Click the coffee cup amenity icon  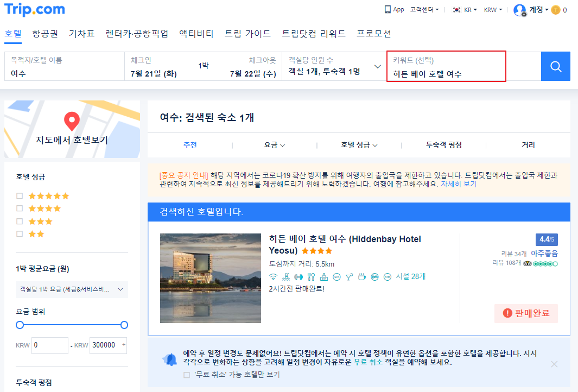(x=362, y=276)
